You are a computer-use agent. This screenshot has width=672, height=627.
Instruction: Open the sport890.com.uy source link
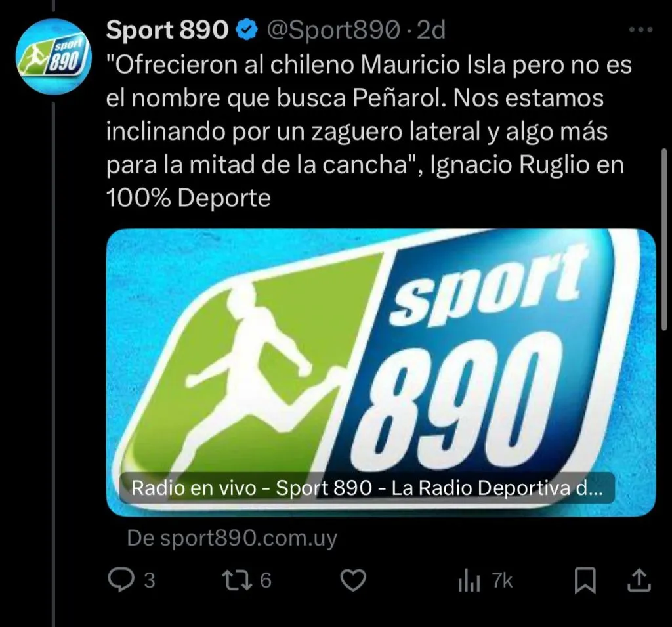(x=232, y=538)
